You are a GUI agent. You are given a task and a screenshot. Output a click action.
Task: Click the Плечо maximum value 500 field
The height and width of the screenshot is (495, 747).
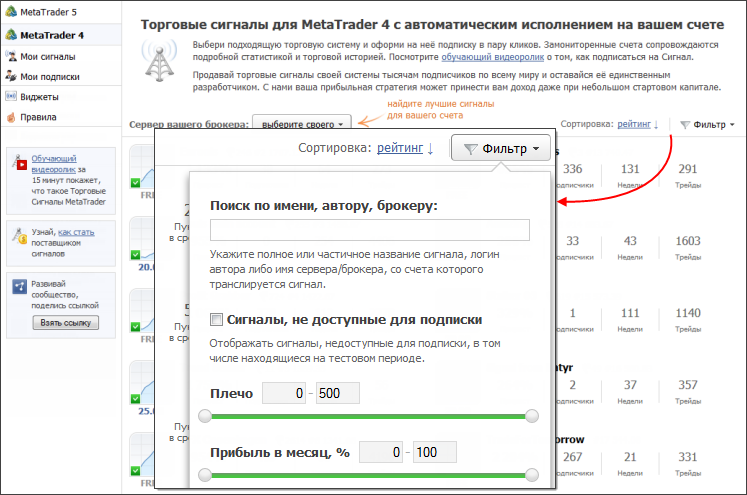click(338, 393)
